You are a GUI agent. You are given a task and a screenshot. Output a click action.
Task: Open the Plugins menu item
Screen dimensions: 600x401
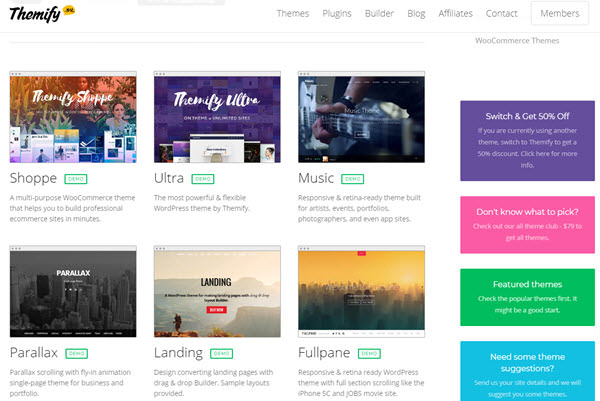[337, 13]
